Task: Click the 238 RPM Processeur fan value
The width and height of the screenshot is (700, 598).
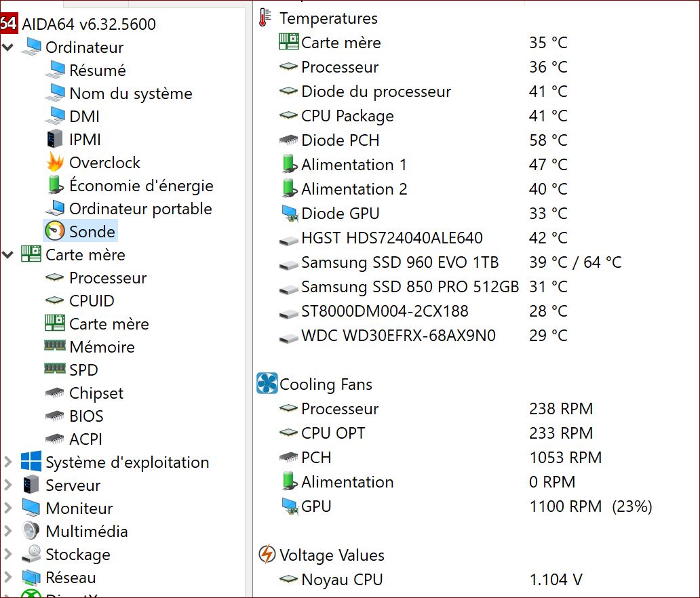Action: (561, 409)
